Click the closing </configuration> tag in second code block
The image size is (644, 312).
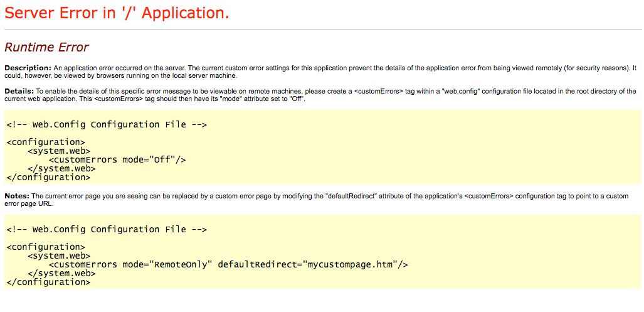point(48,282)
